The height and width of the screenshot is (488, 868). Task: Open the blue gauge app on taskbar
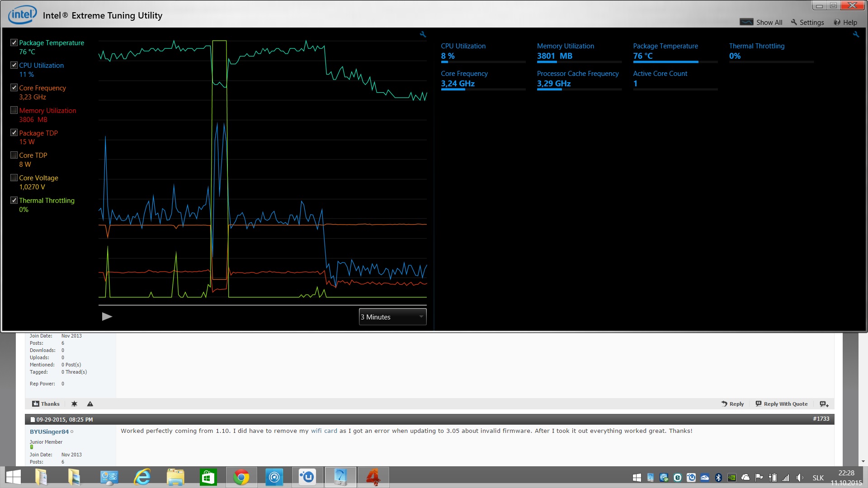pyautogui.click(x=274, y=477)
